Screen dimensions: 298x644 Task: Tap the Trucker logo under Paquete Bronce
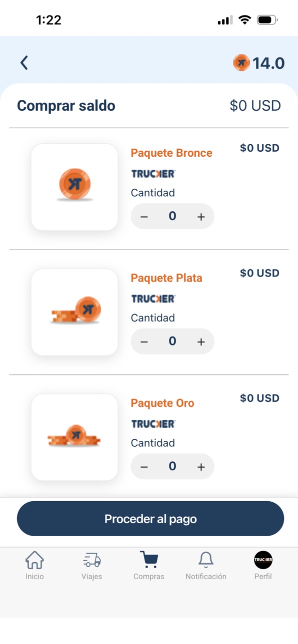click(153, 174)
